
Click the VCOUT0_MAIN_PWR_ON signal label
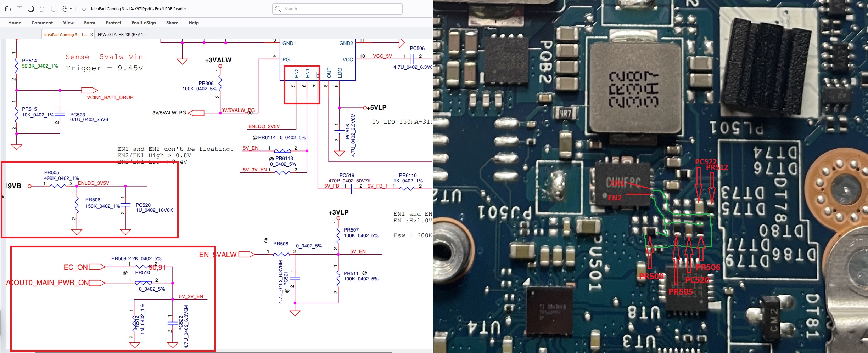point(47,283)
